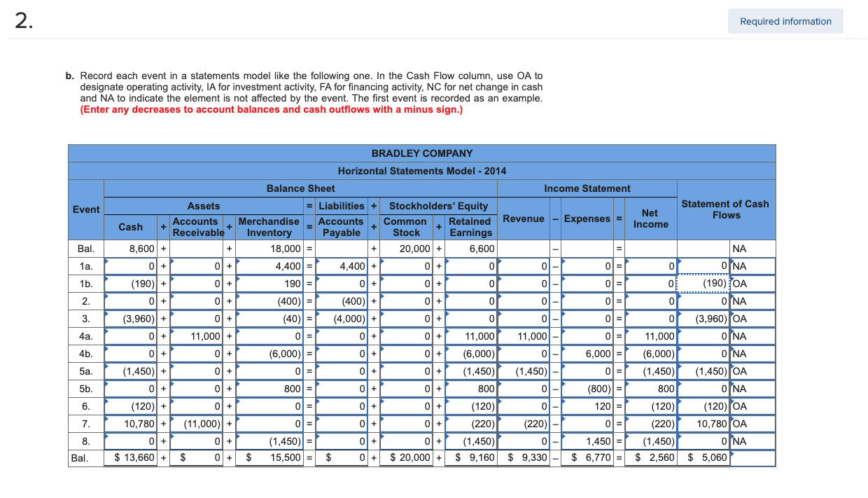This screenshot has height=498, width=868.
Task: Select the Expenses cell for event 4b
Action: click(x=587, y=354)
